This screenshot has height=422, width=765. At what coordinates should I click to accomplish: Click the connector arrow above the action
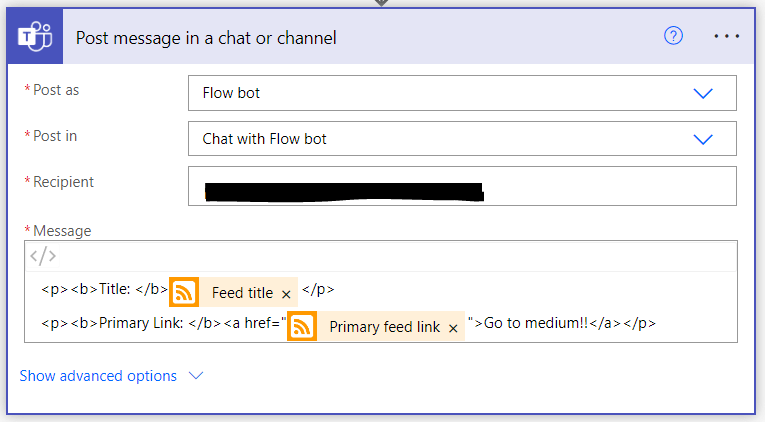pyautogui.click(x=381, y=3)
